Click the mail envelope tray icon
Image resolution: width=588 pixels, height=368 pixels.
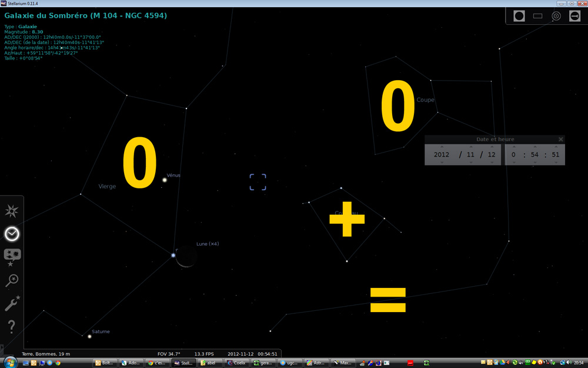point(483,362)
